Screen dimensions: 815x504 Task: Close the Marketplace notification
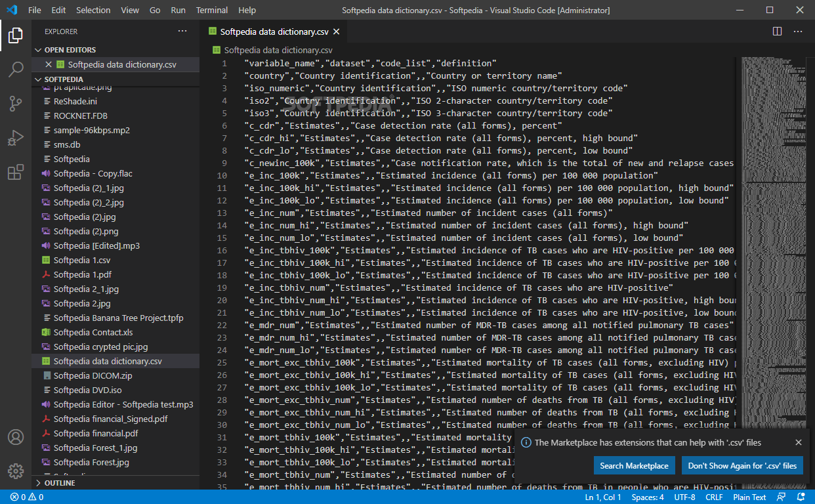coord(799,442)
